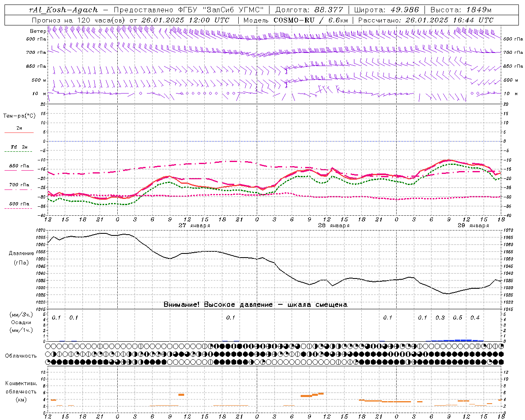Click the Конвективн. convective cloud label
Viewport: 525px width, 420px height.
click(x=21, y=383)
